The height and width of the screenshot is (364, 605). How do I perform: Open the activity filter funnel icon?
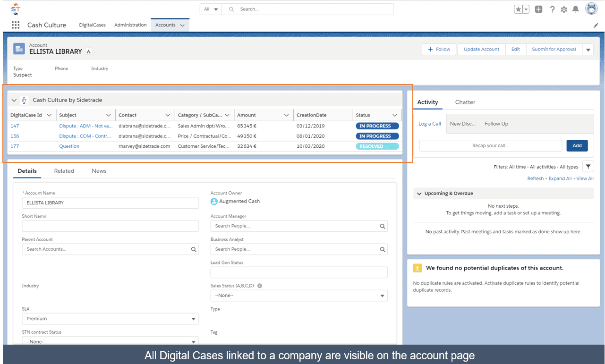[x=588, y=166]
